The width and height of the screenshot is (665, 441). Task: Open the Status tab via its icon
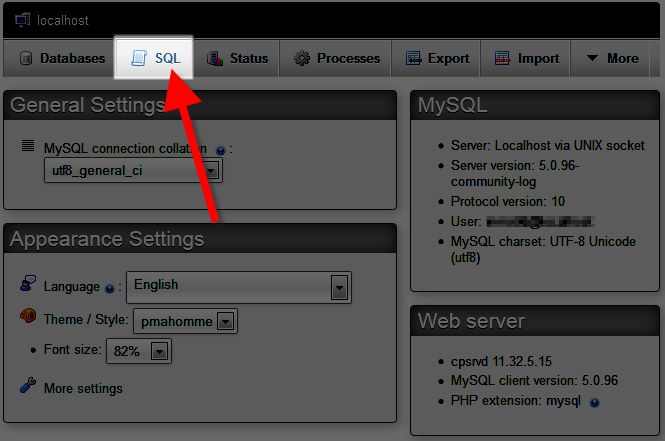tap(214, 59)
